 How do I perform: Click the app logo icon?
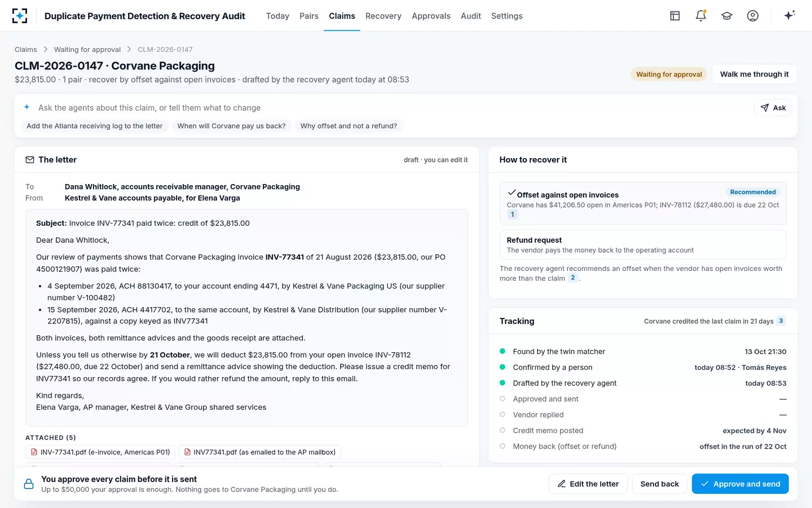20,16
